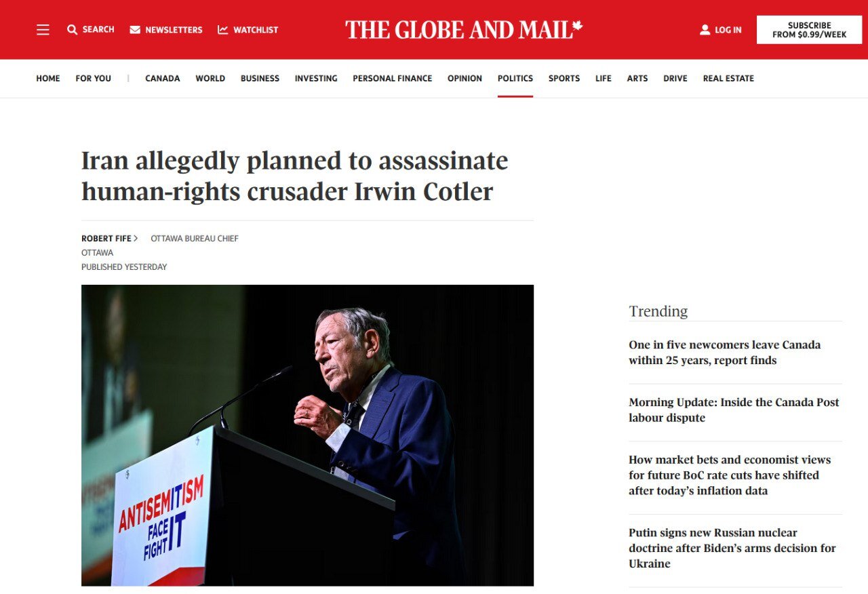The image size is (868, 594).
Task: Click the newsletters envelope icon
Action: point(135,30)
